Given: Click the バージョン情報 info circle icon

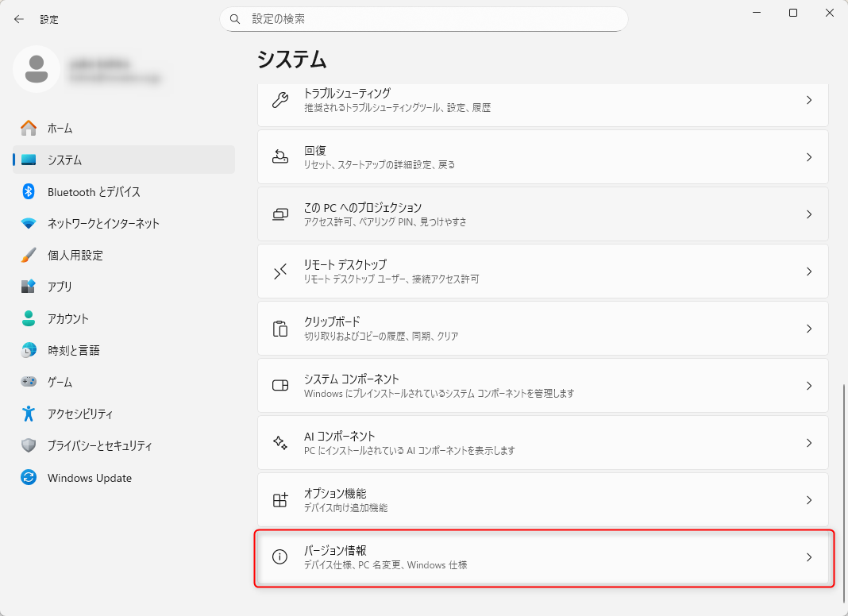Looking at the screenshot, I should 279,557.
